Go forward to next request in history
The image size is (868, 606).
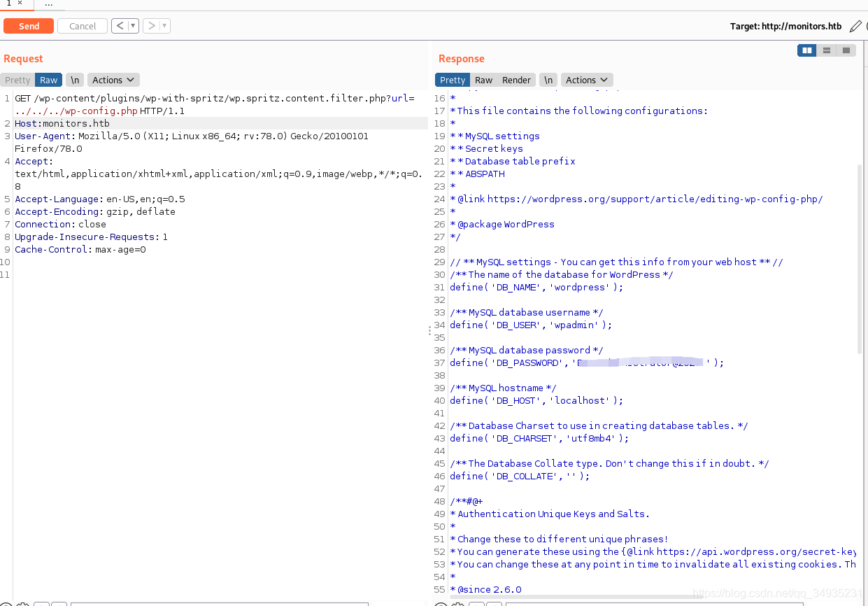151,26
